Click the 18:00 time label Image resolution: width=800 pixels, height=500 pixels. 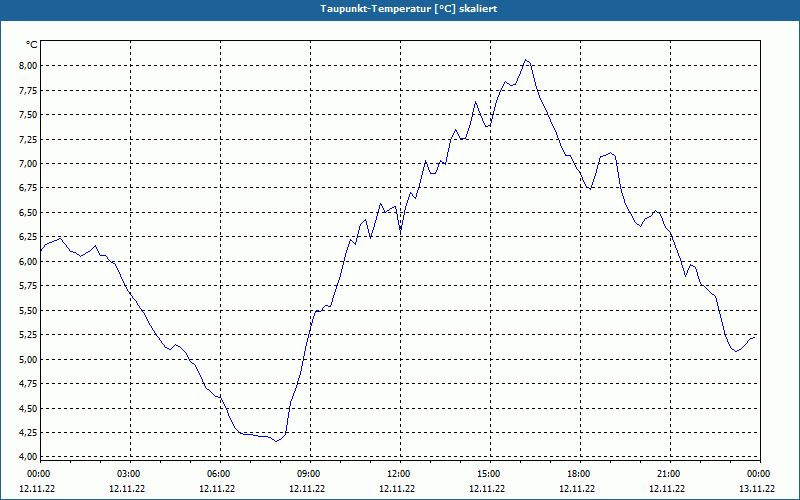579,473
